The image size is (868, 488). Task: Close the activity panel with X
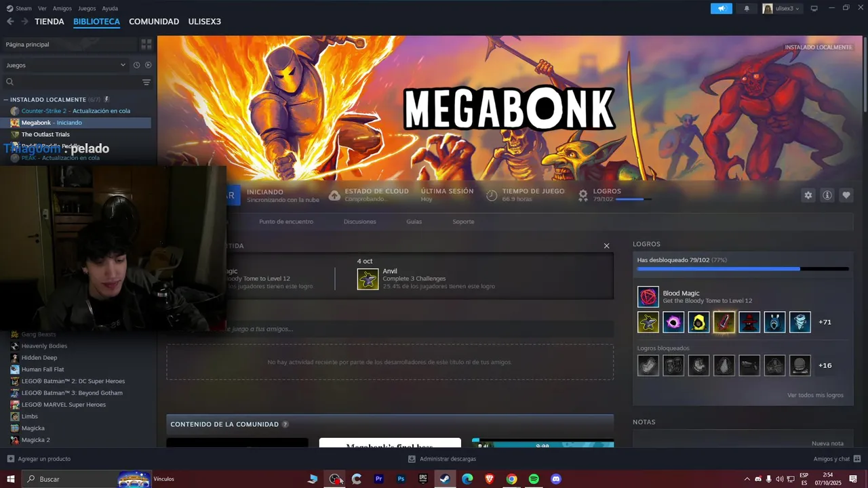606,246
